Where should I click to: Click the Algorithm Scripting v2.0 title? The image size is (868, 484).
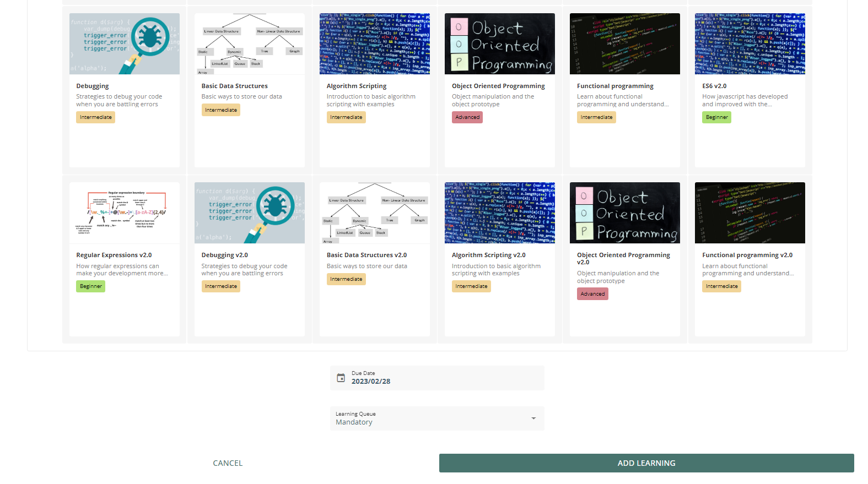488,255
